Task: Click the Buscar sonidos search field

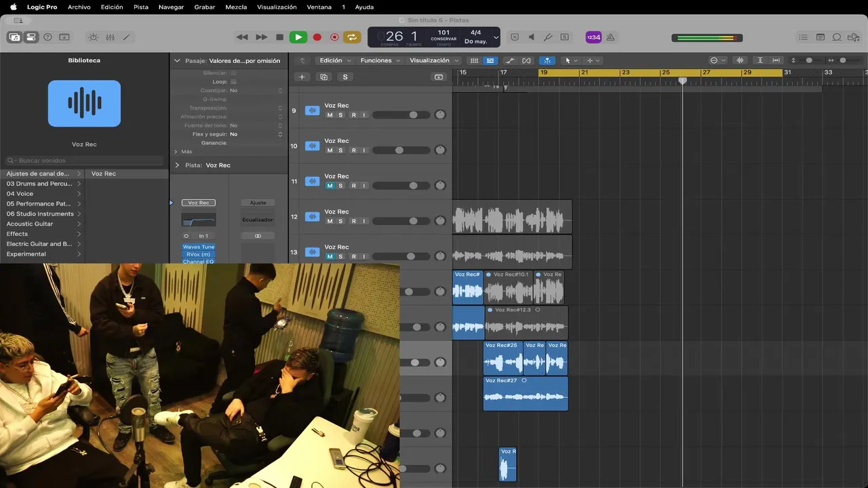Action: click(x=85, y=161)
